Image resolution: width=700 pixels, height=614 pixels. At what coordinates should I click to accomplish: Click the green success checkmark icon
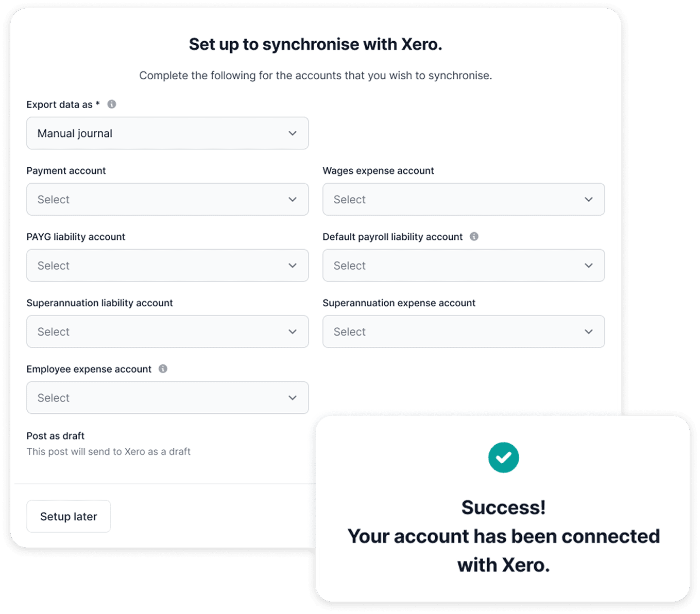(x=503, y=458)
